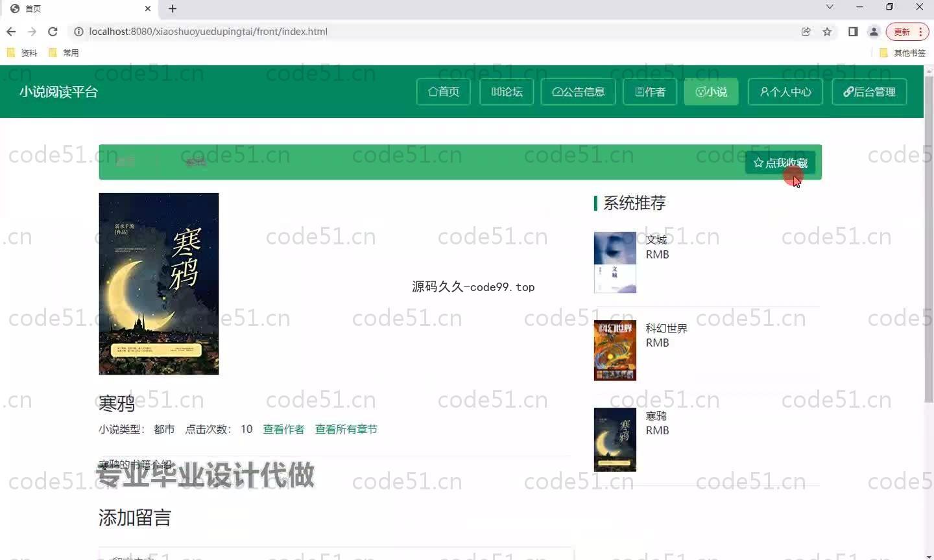Click the 寒鸦 recommended book thumbnail
The width and height of the screenshot is (934, 560).
(615, 439)
